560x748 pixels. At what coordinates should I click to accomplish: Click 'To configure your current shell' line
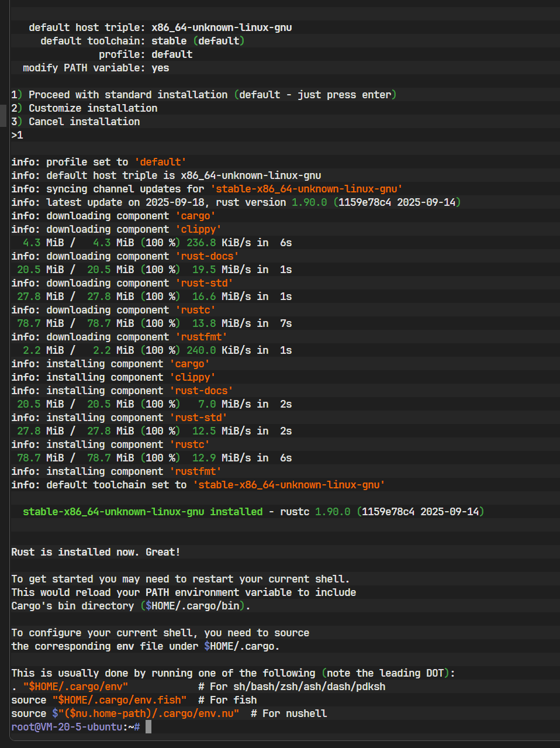pos(160,633)
